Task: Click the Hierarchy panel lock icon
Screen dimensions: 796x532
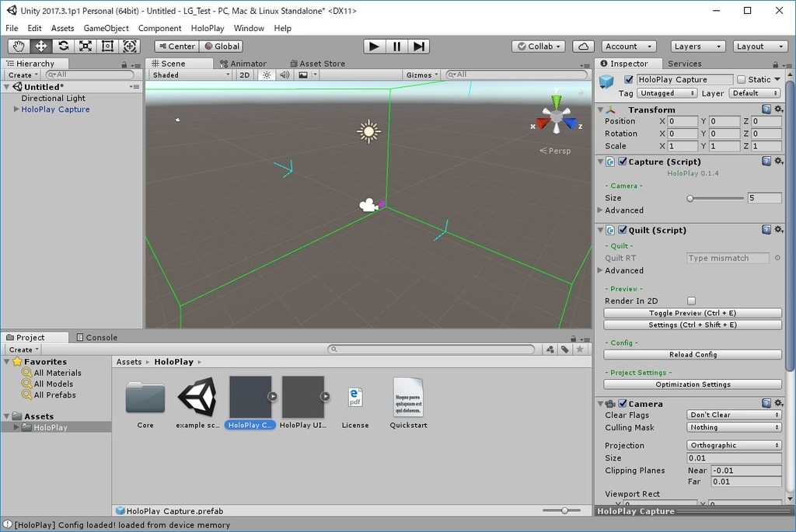Action: pyautogui.click(x=124, y=64)
